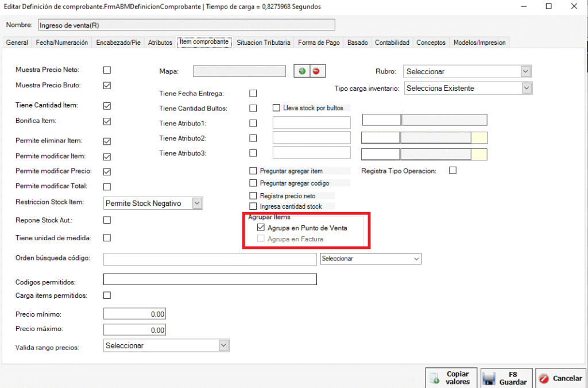Switch to the Situacion Tributaria tab
The height and width of the screenshot is (388, 588).
(264, 43)
